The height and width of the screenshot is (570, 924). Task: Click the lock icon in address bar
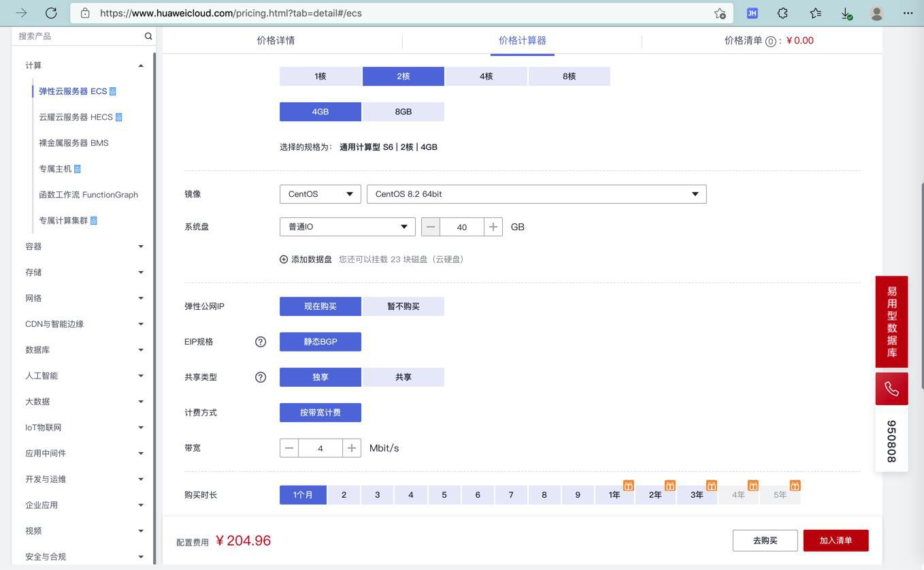click(x=85, y=13)
